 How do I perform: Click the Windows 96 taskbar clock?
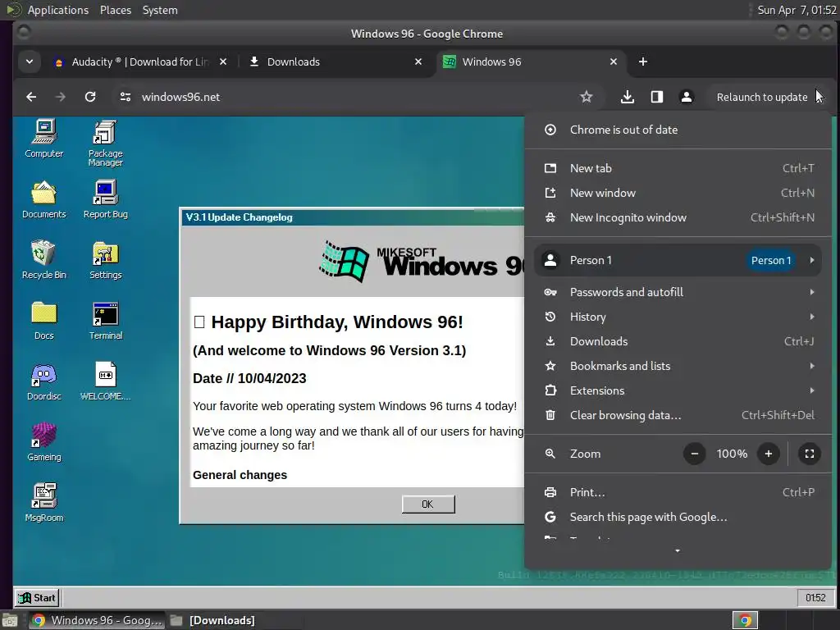[x=815, y=597]
